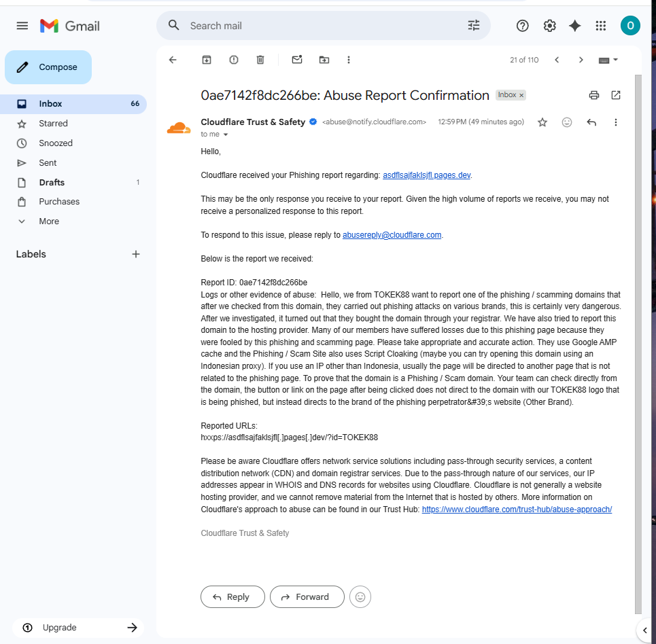The image size is (656, 644).
Task: Click the '21 of 110' counter
Action: coord(524,60)
